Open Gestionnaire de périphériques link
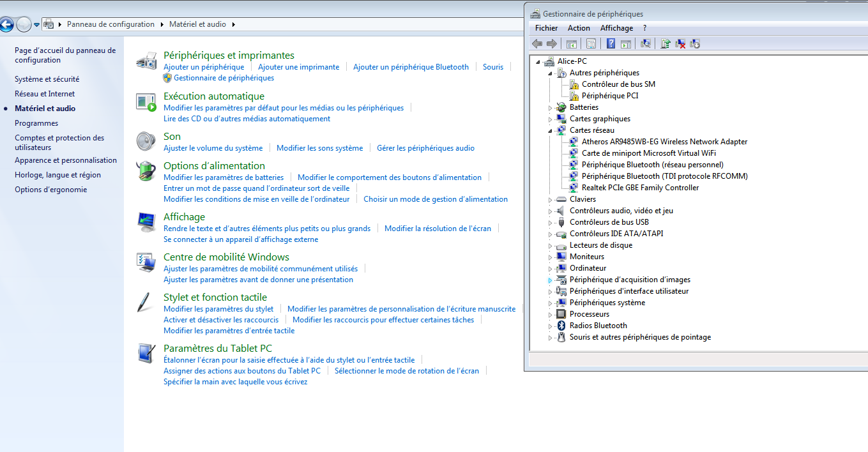 click(224, 78)
